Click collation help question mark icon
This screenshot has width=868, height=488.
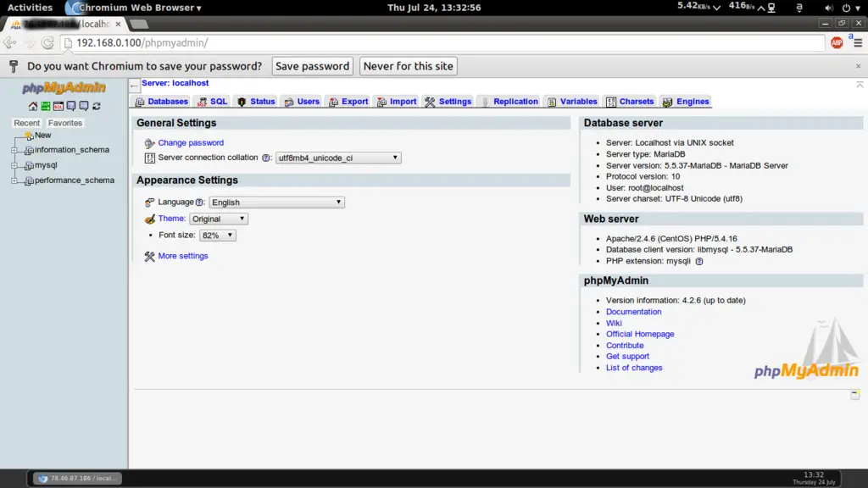coord(266,158)
